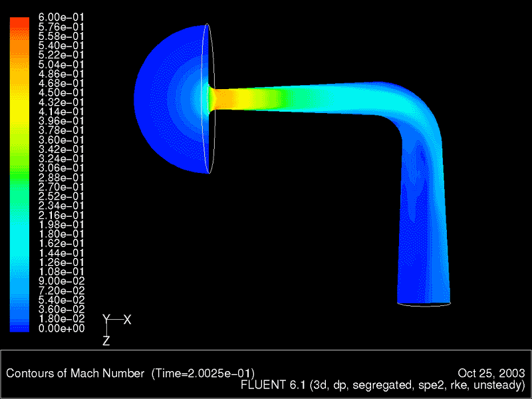Click the legend value 4.14e-01
The image size is (532, 399).
tap(61, 111)
